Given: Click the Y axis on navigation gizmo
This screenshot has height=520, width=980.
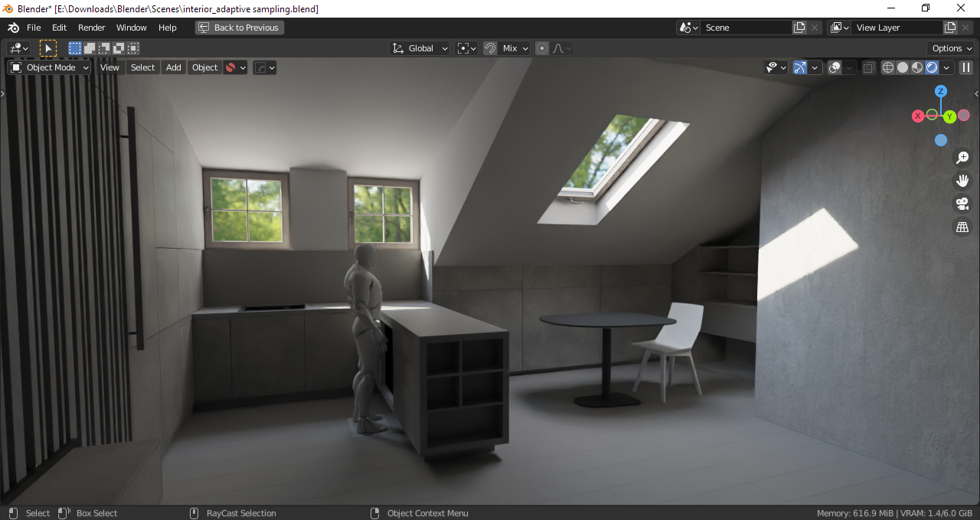Looking at the screenshot, I should 949,116.
